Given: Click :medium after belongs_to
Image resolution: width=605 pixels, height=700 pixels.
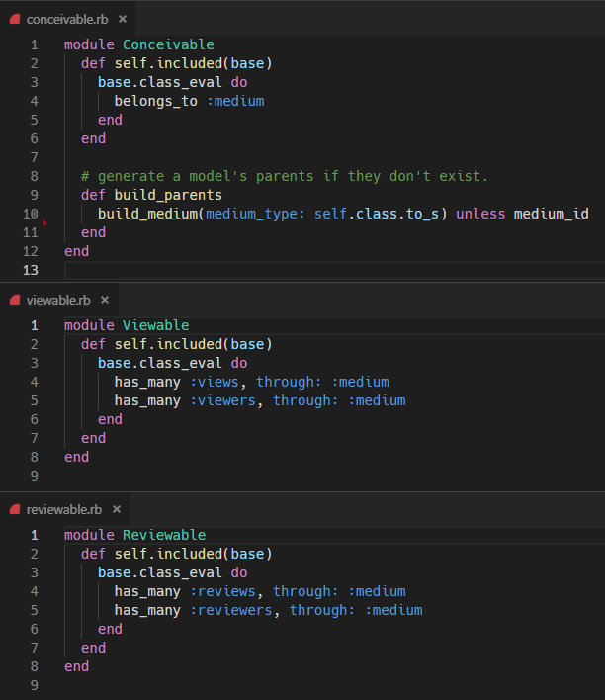Looking at the screenshot, I should [235, 101].
